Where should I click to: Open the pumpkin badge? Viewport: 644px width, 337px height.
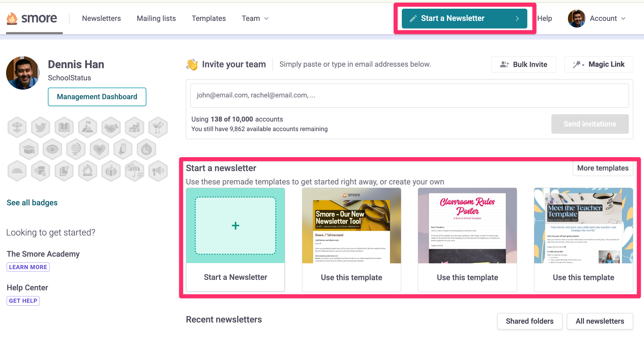click(111, 171)
